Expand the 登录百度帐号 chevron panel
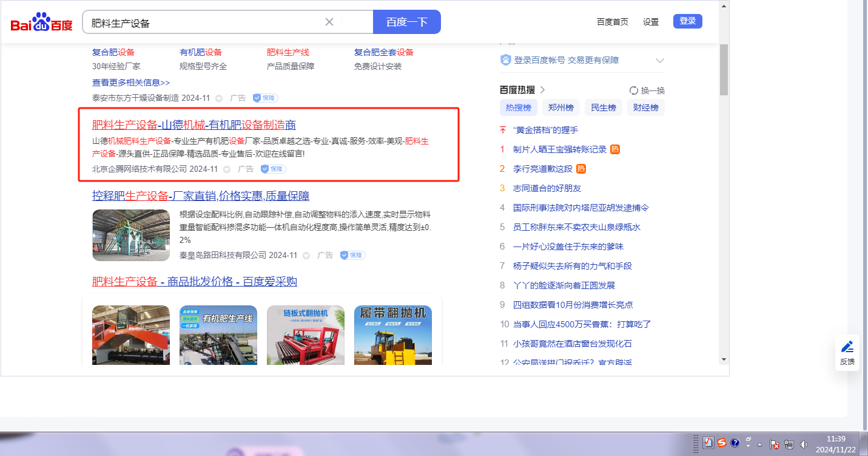868x456 pixels. click(x=660, y=60)
